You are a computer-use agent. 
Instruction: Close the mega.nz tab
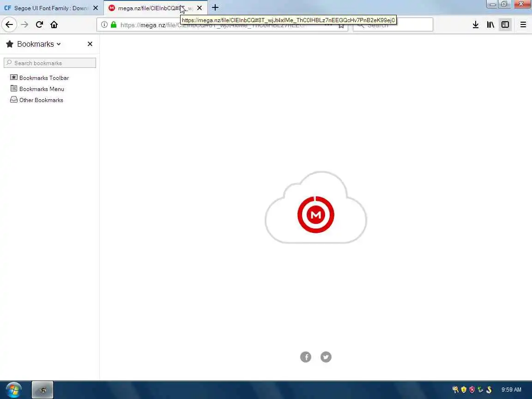199,8
